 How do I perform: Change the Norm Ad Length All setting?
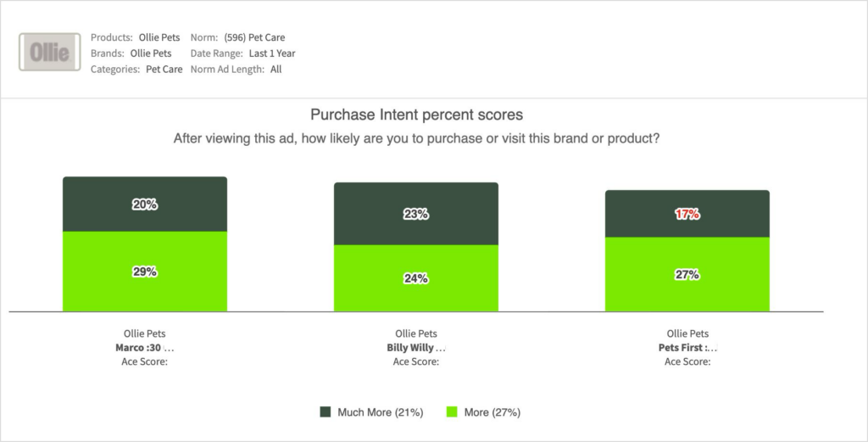[x=276, y=70]
